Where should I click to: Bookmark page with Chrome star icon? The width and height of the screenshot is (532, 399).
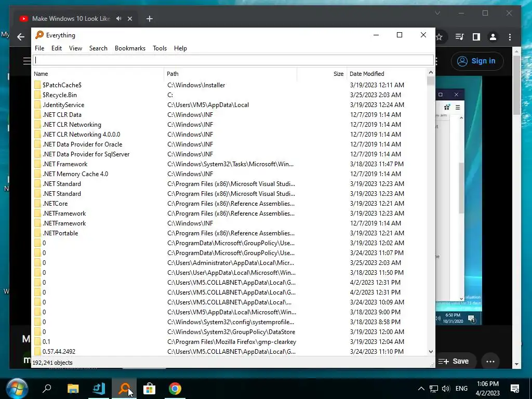(x=440, y=37)
